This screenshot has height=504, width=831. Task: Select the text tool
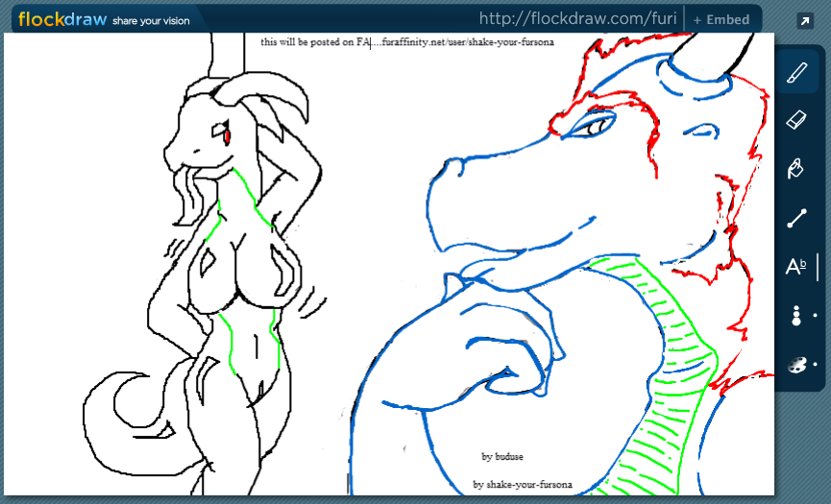click(x=795, y=267)
